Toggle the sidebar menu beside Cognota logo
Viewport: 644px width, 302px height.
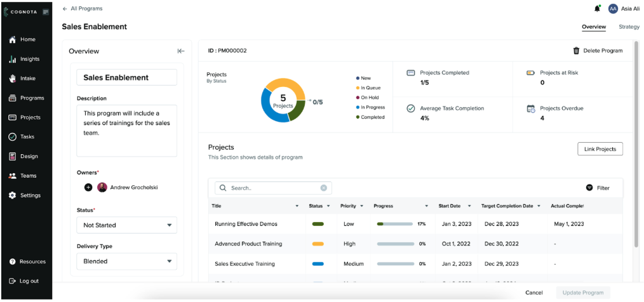coord(46,12)
